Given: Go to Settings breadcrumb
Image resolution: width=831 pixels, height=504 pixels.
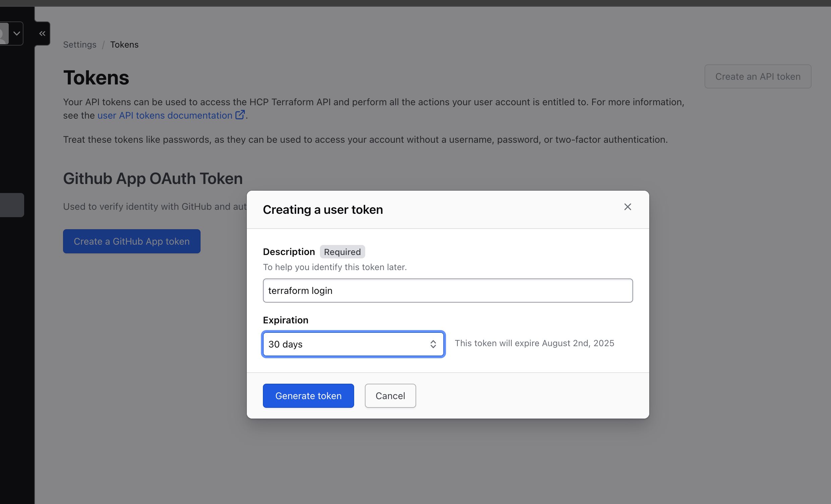Looking at the screenshot, I should point(79,45).
